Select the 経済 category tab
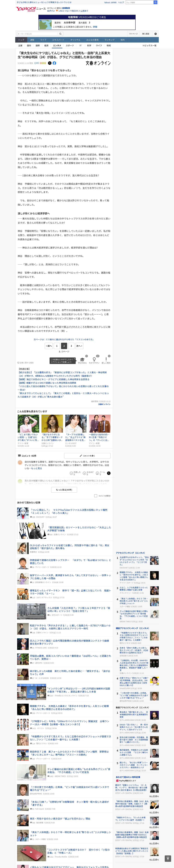174x868 pixels. pos(46,45)
